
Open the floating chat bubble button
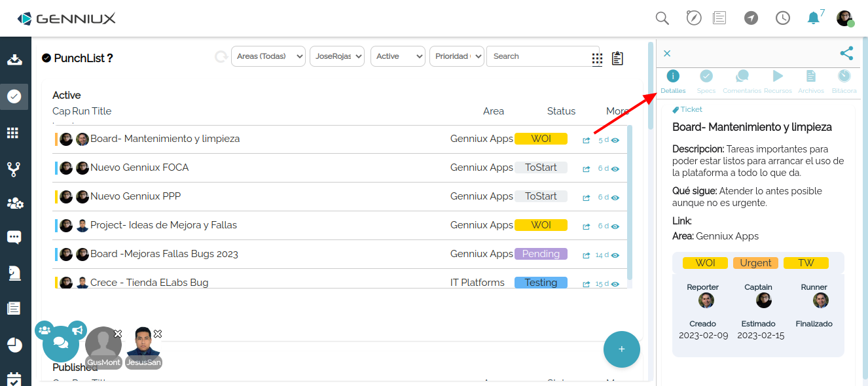[61, 343]
